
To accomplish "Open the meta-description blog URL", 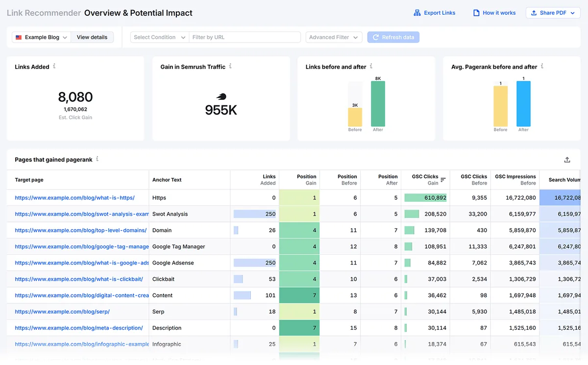I will [79, 328].
